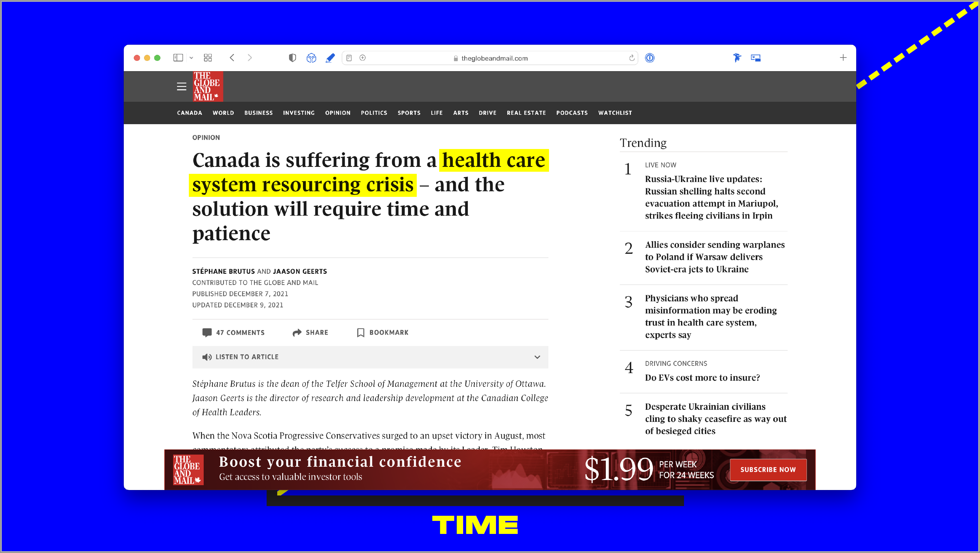Image resolution: width=980 pixels, height=553 pixels.
Task: Open the Life section
Action: (437, 113)
